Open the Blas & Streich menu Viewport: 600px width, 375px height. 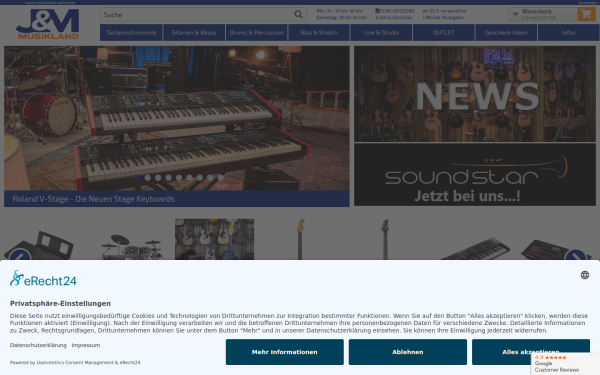click(319, 33)
